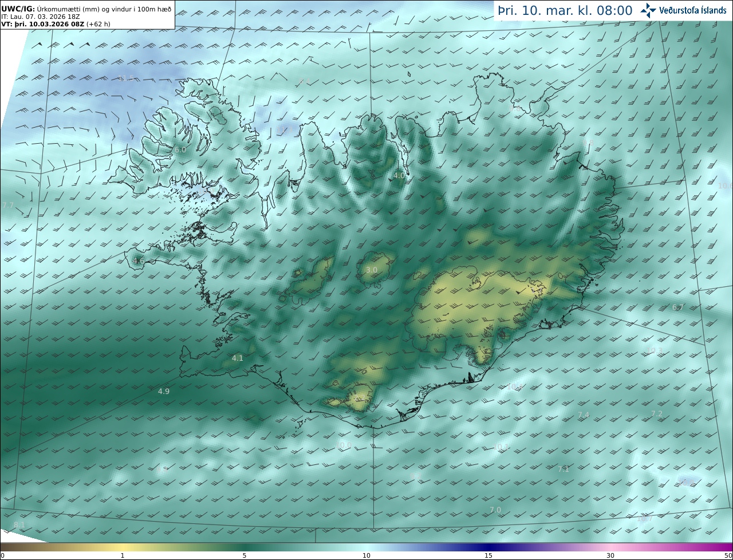Click the colorbar tick label 15
Viewport: 733px width, 560px height.
pyautogui.click(x=488, y=555)
